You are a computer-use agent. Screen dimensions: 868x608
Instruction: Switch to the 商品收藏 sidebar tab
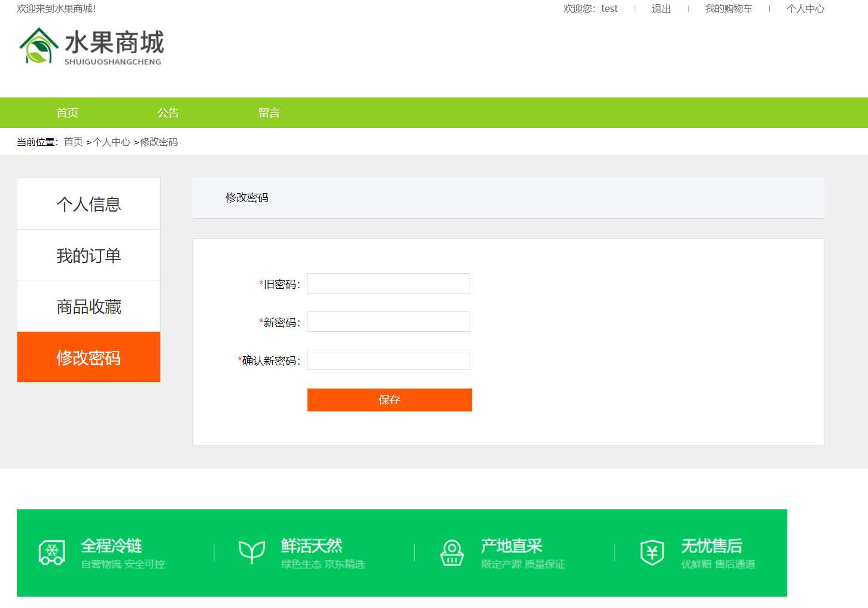(x=89, y=307)
